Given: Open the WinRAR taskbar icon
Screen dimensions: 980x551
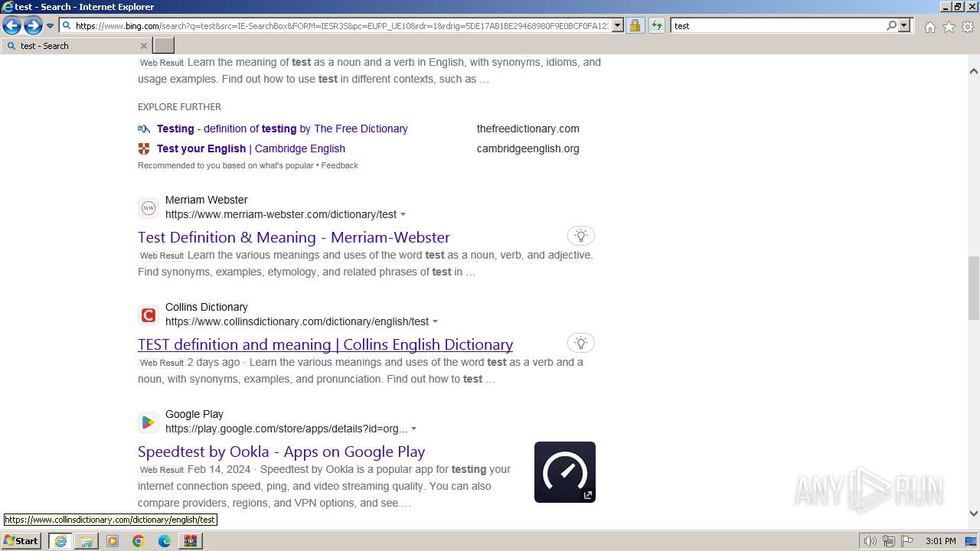Looking at the screenshot, I should point(190,541).
